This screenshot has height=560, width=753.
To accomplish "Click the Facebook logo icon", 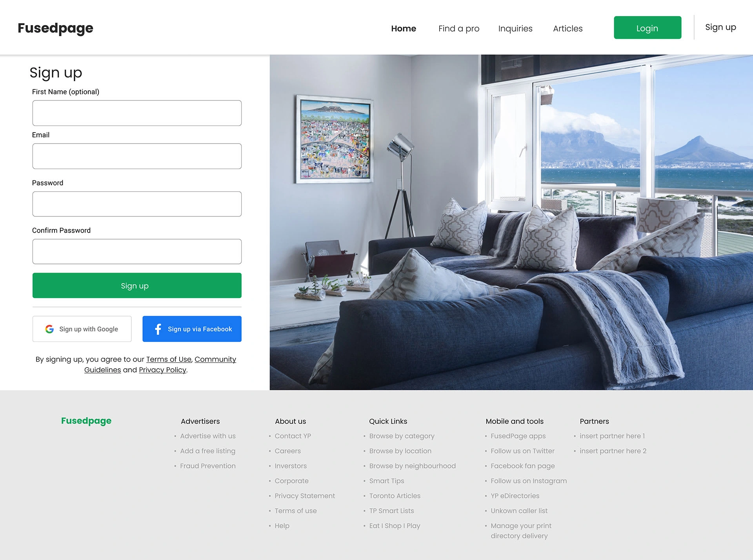I will (x=158, y=329).
